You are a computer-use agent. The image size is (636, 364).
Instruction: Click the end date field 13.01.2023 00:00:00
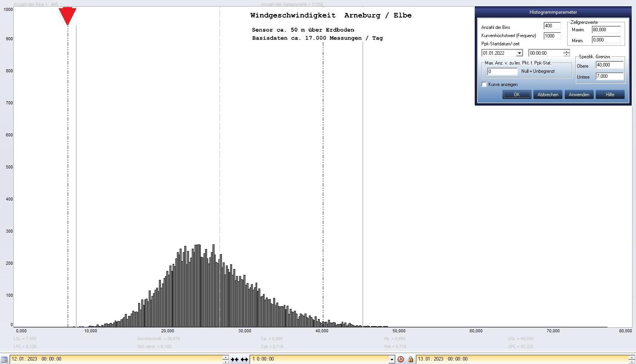pyautogui.click(x=522, y=359)
